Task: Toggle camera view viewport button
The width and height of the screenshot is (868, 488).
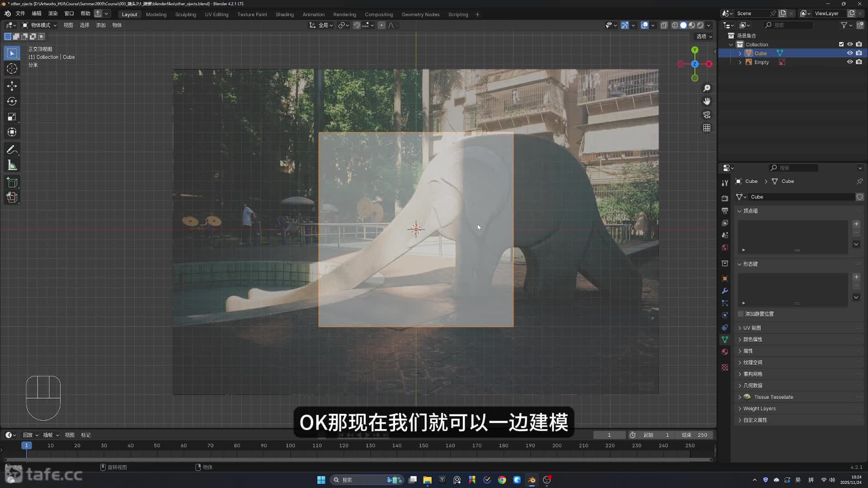Action: point(707,115)
